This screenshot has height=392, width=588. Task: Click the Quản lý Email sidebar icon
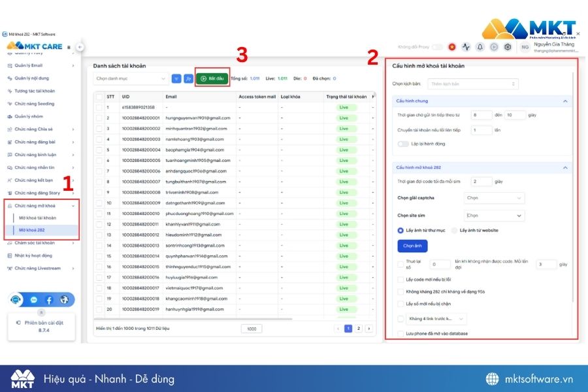[x=10, y=65]
